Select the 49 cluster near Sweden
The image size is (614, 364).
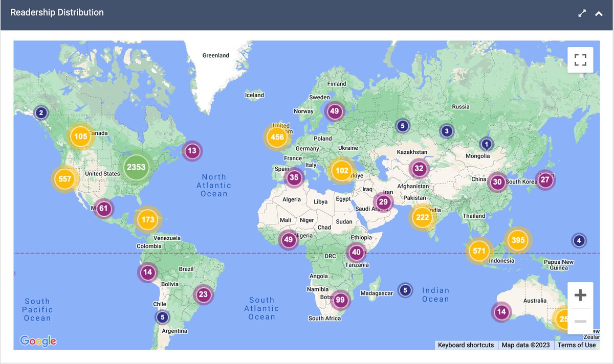tap(334, 111)
